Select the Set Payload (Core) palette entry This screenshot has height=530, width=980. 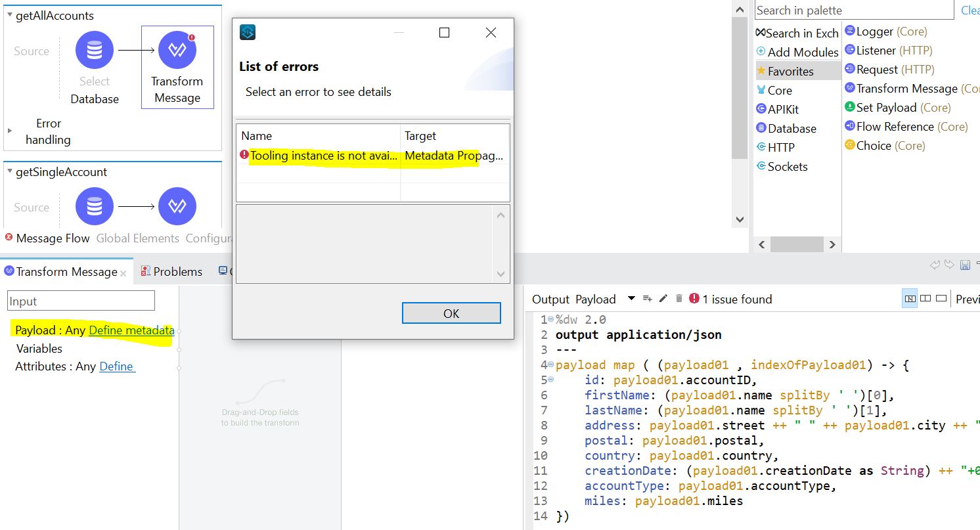[x=851, y=107]
